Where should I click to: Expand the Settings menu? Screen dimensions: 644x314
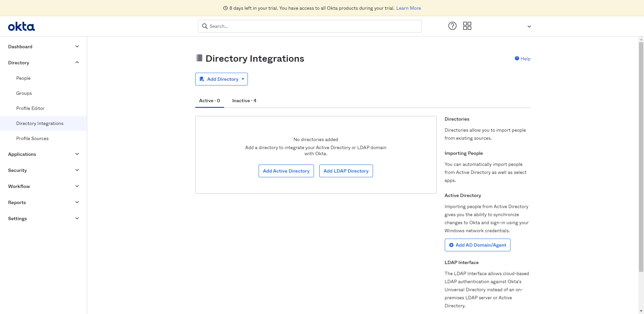point(44,218)
